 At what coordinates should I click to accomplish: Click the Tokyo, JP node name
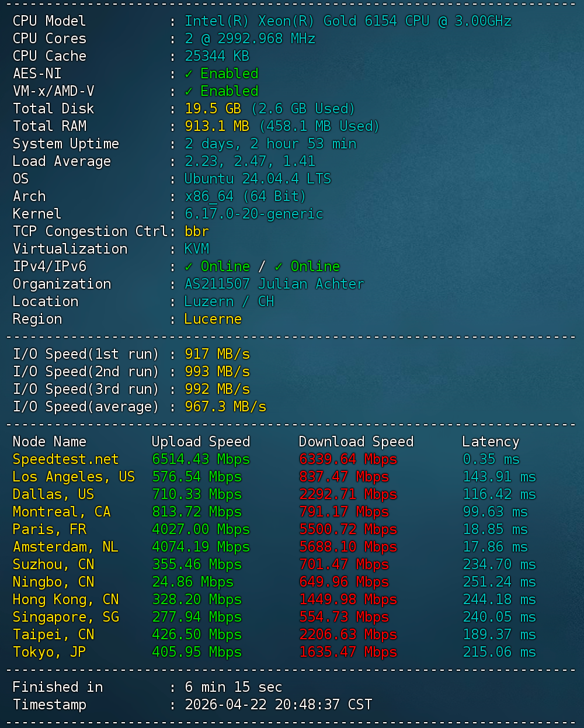click(49, 652)
